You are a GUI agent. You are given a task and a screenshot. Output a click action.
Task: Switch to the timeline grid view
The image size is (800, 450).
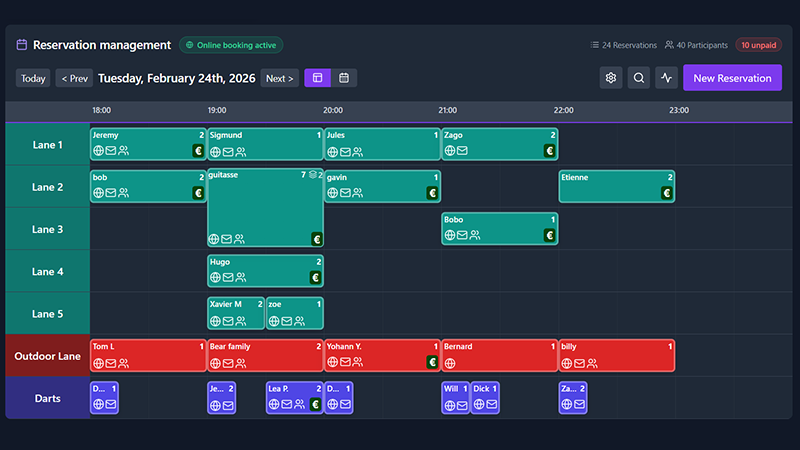pos(317,78)
